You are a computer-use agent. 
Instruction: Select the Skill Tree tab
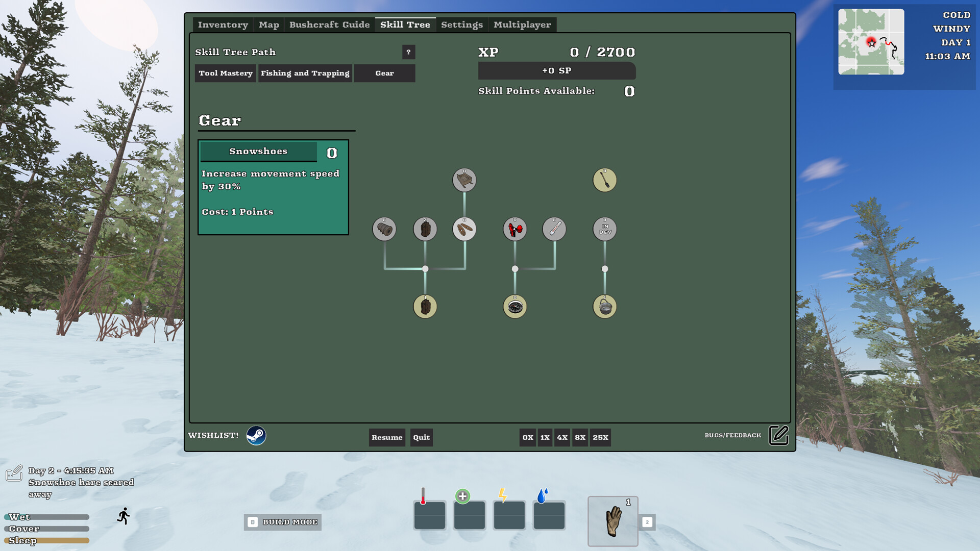point(405,24)
